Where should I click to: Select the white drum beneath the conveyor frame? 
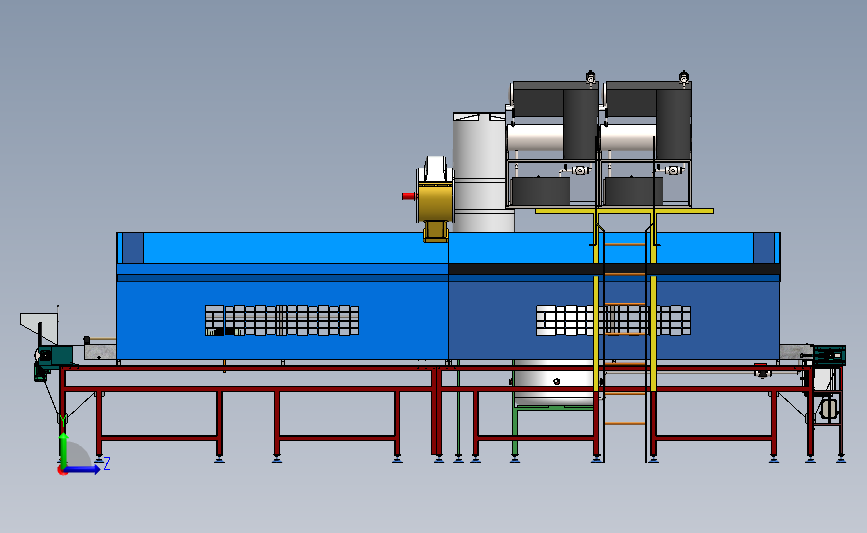pos(555,383)
